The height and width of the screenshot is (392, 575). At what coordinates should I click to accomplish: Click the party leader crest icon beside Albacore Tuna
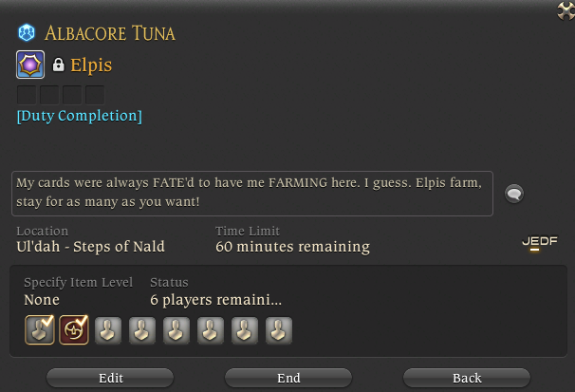pos(27,32)
